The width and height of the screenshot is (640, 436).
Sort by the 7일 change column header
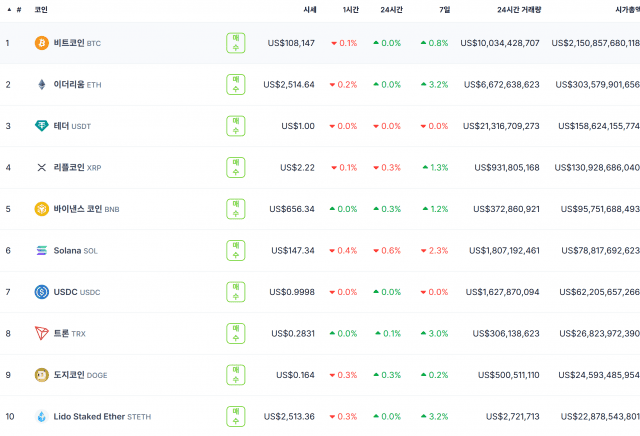(x=443, y=9)
